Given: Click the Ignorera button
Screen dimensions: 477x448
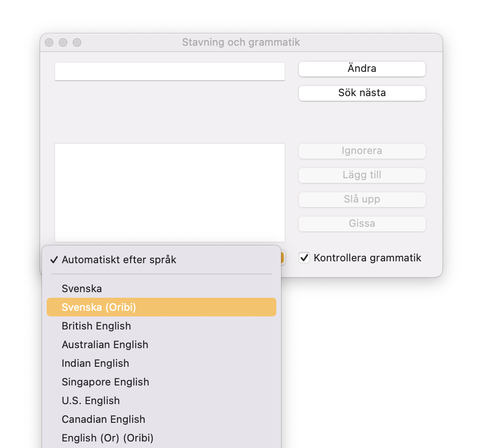Looking at the screenshot, I should tap(362, 151).
